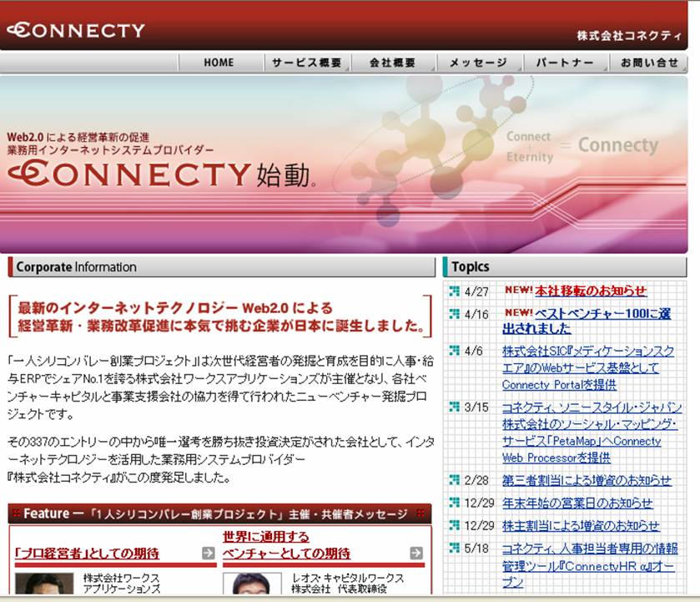This screenshot has width=700, height=602.
Task: Click the NEW! badge on the 4/27 topic
Action: click(519, 290)
